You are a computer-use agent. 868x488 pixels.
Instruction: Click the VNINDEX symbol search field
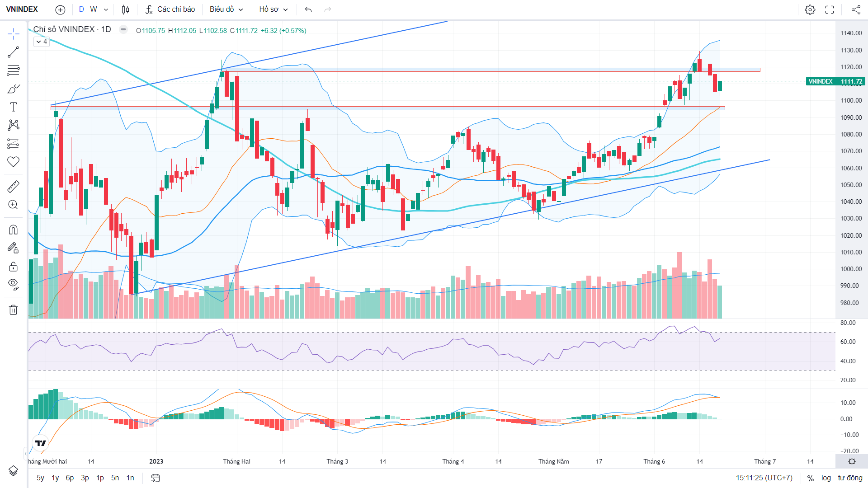click(x=22, y=9)
